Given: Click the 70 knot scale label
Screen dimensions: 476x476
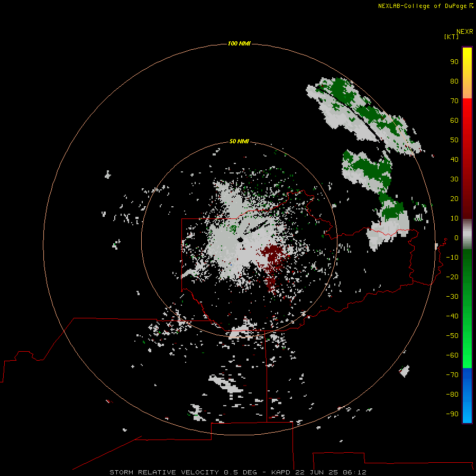Looking at the screenshot, I should (454, 101).
